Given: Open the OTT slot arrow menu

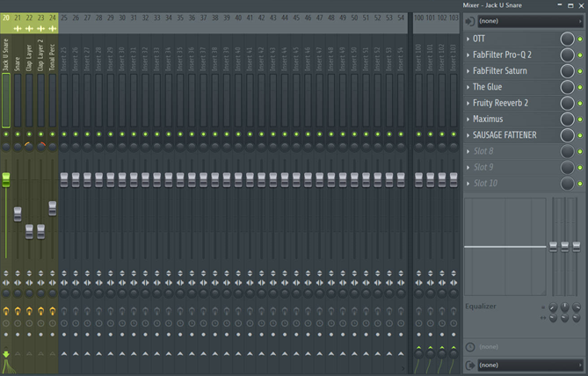Looking at the screenshot, I should click(x=468, y=39).
